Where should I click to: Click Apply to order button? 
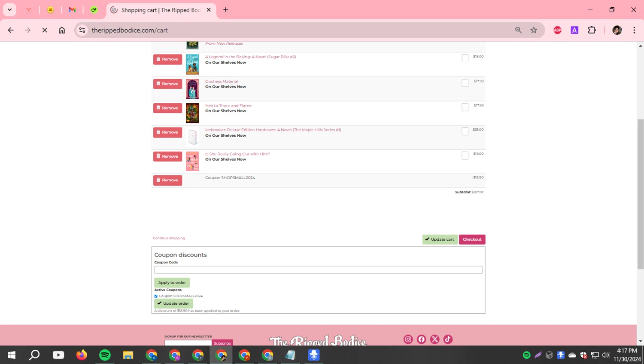click(x=172, y=282)
